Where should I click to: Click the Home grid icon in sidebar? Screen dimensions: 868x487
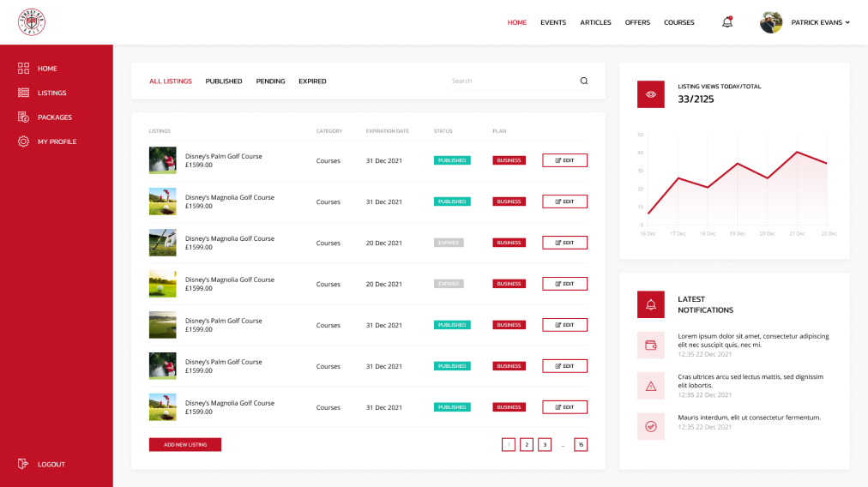23,69
